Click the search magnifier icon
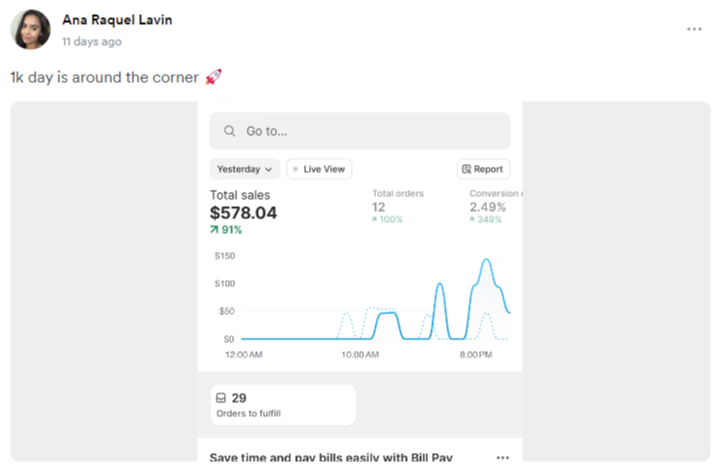Image resolution: width=713 pixels, height=469 pixels. click(230, 131)
